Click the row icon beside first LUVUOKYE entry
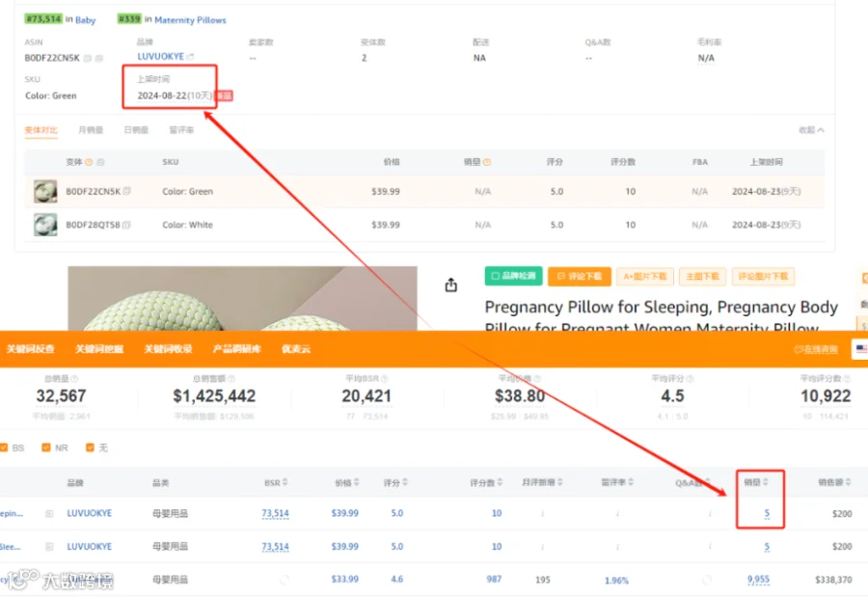This screenshot has width=868, height=597. 49,514
